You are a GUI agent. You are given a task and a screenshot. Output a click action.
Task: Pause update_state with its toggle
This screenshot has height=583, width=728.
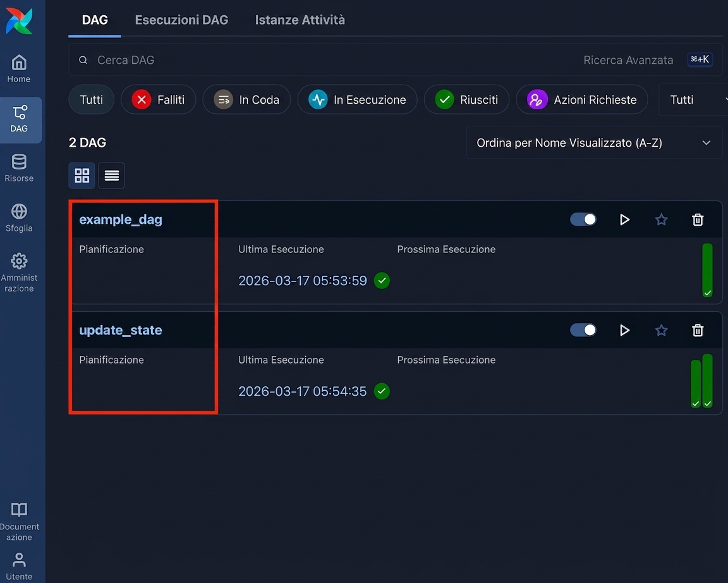coord(583,330)
